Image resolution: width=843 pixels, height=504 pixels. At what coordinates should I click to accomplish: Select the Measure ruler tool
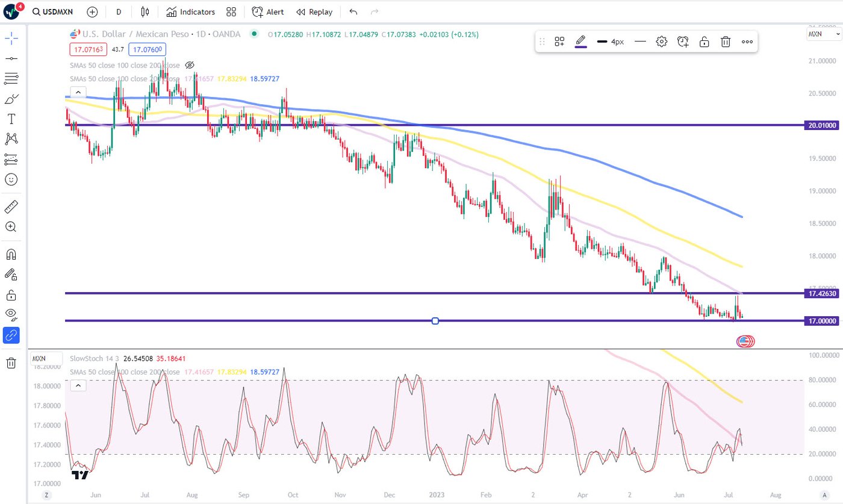coord(11,207)
